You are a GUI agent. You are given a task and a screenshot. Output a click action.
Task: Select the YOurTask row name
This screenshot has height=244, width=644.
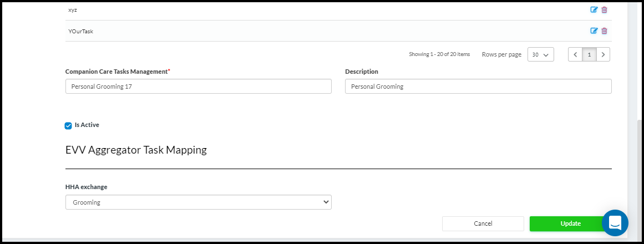[x=80, y=31]
